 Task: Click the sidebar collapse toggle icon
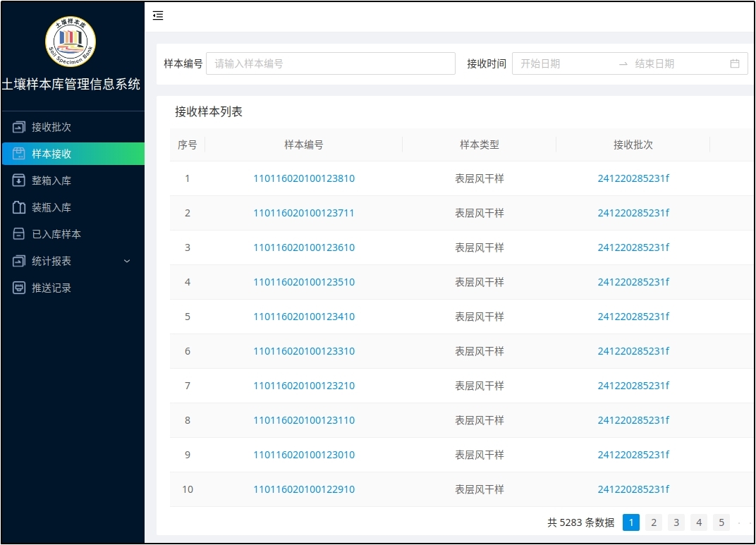158,16
